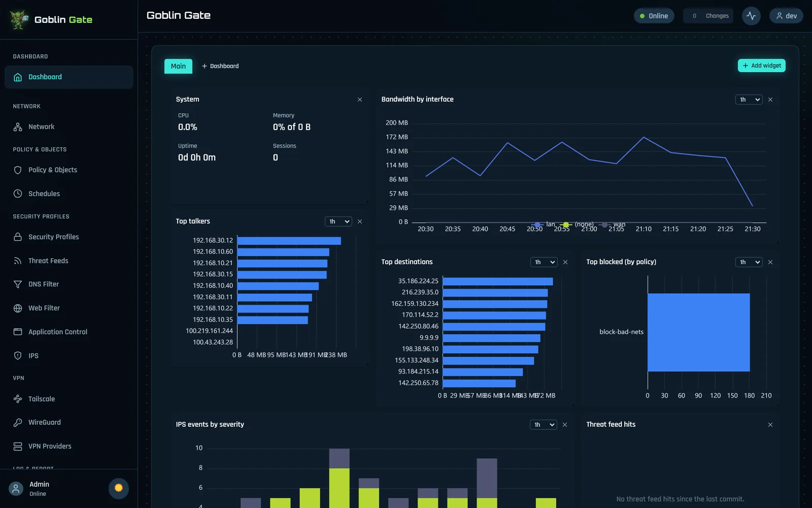Remove the Threat feed hits widget

point(770,425)
